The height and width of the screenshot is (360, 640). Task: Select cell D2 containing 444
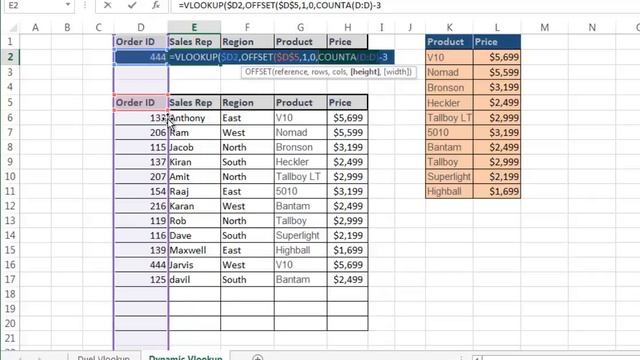click(x=141, y=57)
